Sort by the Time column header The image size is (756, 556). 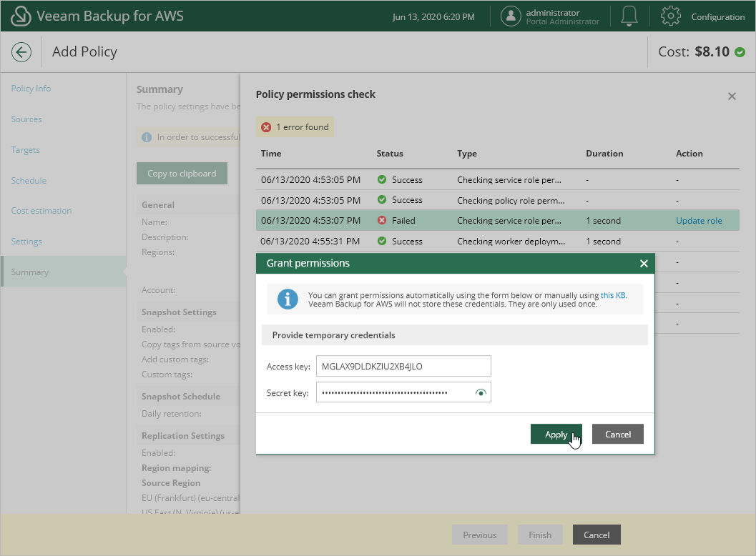click(x=271, y=153)
